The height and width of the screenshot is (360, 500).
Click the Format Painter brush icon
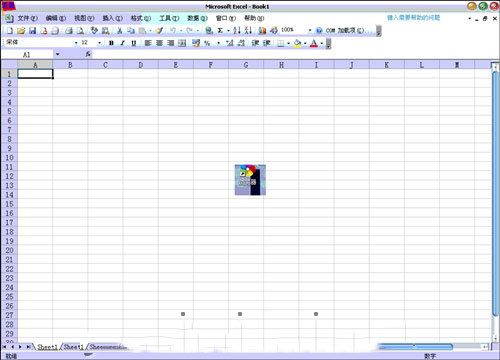tap(159, 30)
